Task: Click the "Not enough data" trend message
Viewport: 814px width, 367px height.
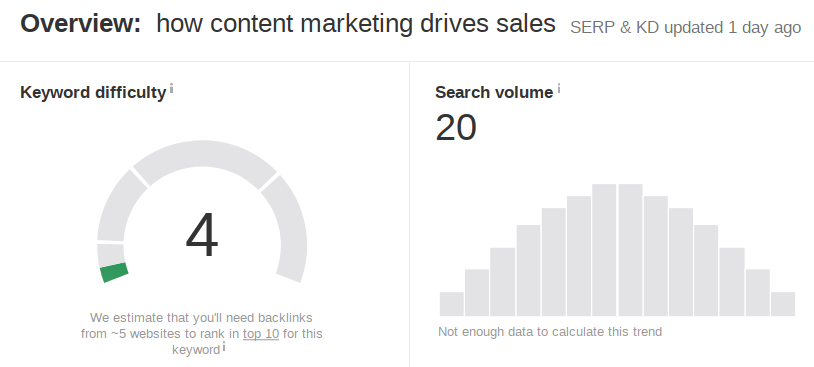Action: tap(550, 332)
